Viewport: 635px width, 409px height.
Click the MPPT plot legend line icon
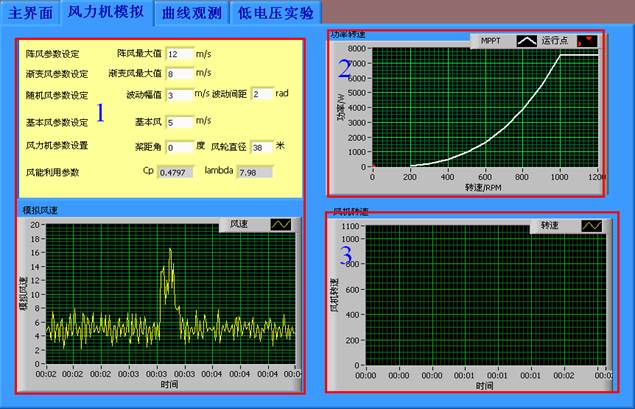click(527, 41)
